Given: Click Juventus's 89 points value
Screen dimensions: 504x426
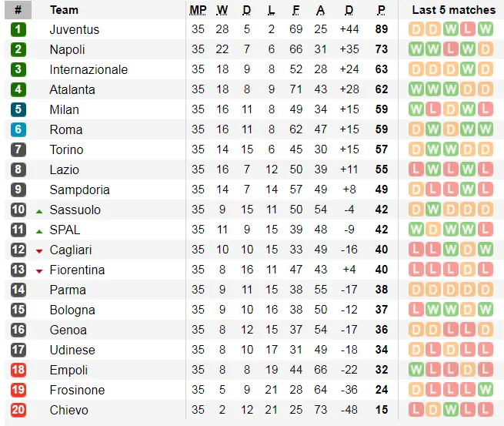Looking at the screenshot, I should pos(381,29).
